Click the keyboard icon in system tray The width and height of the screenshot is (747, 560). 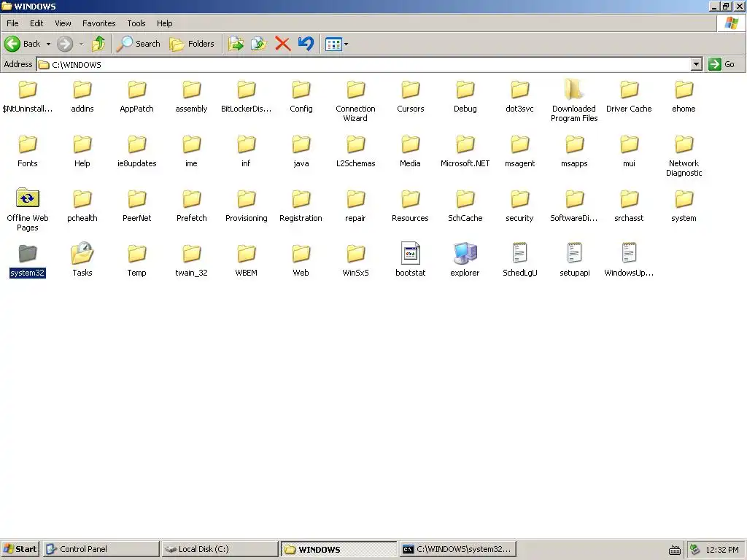coord(675,550)
